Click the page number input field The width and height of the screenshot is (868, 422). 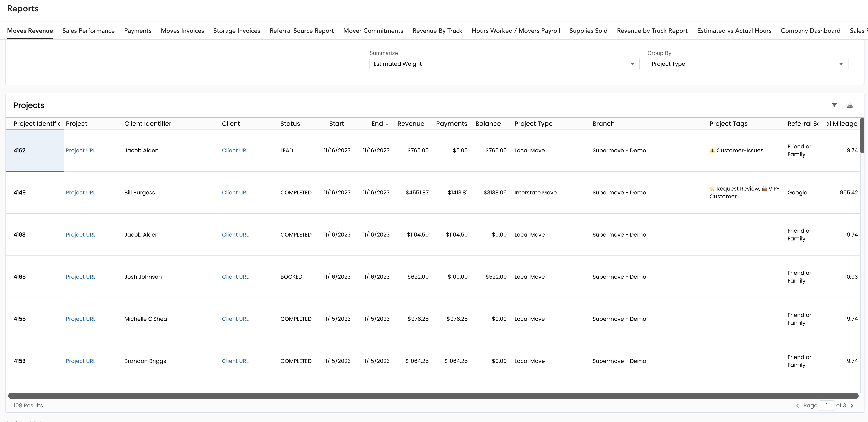pyautogui.click(x=827, y=405)
